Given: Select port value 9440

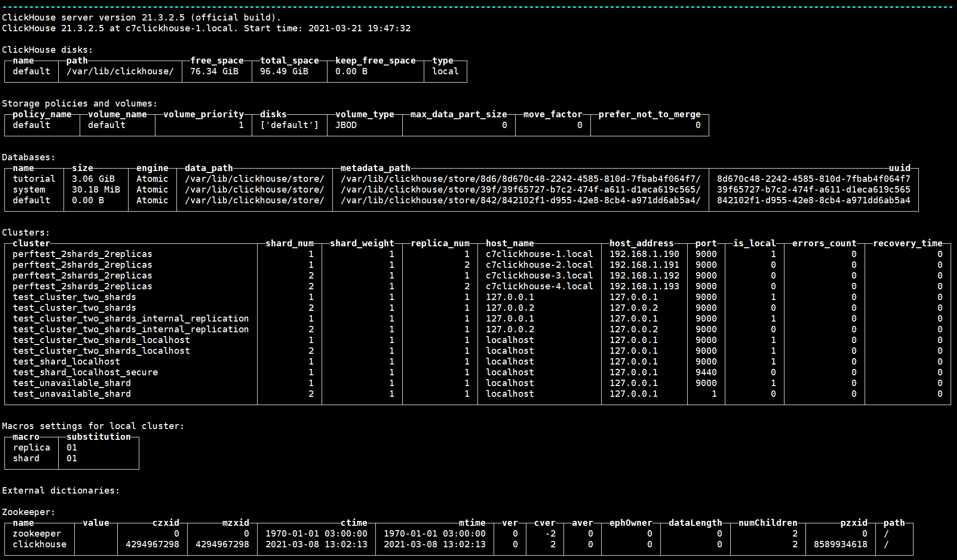Looking at the screenshot, I should click(x=706, y=372).
